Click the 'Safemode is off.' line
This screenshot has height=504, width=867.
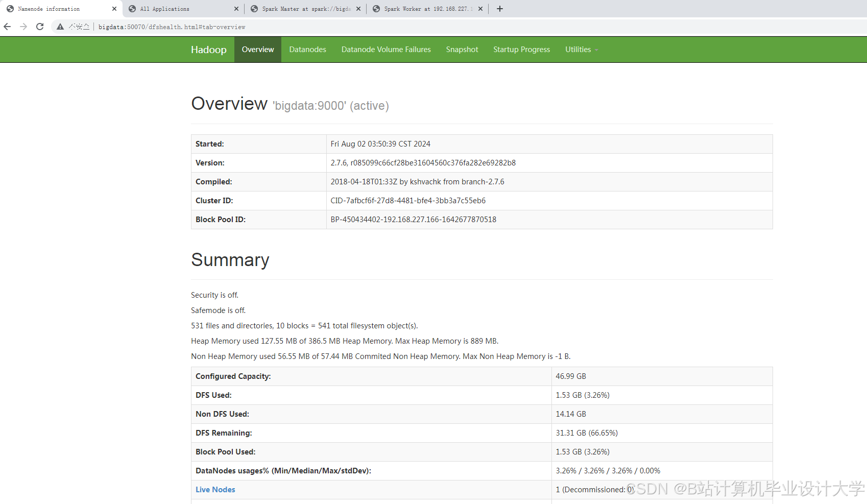(x=218, y=310)
